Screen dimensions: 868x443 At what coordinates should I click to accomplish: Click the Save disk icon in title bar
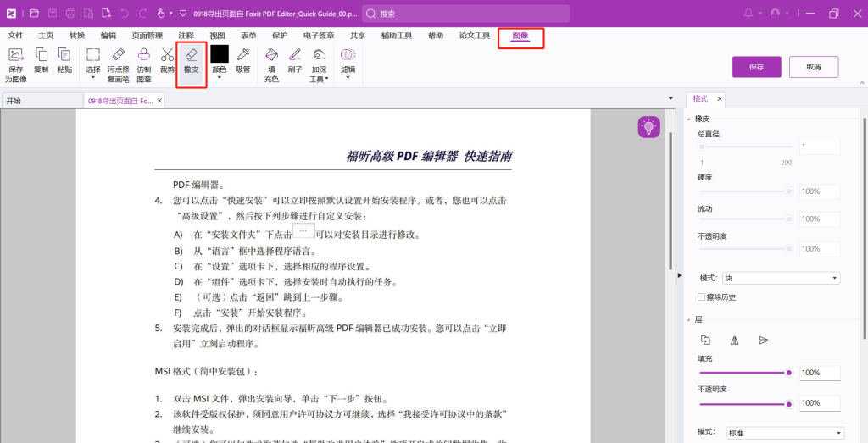(x=53, y=14)
